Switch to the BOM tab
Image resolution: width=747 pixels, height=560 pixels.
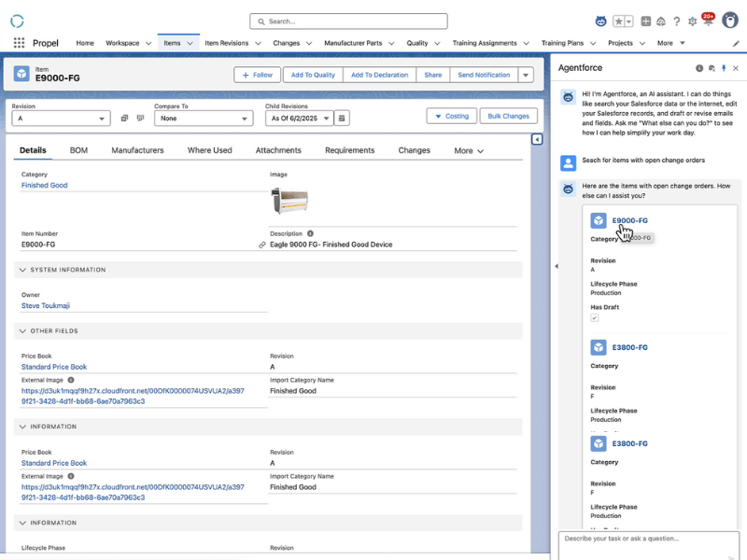pos(78,150)
